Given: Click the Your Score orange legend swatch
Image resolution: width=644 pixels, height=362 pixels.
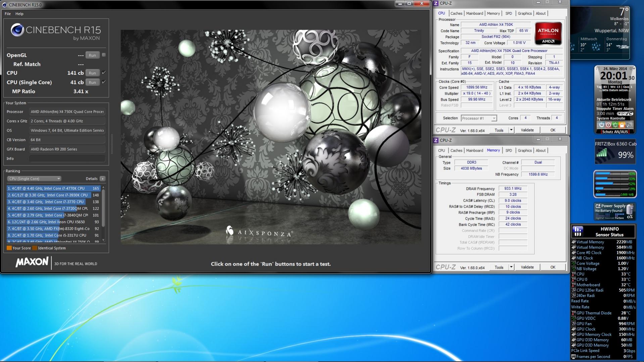Looking at the screenshot, I should [9, 248].
